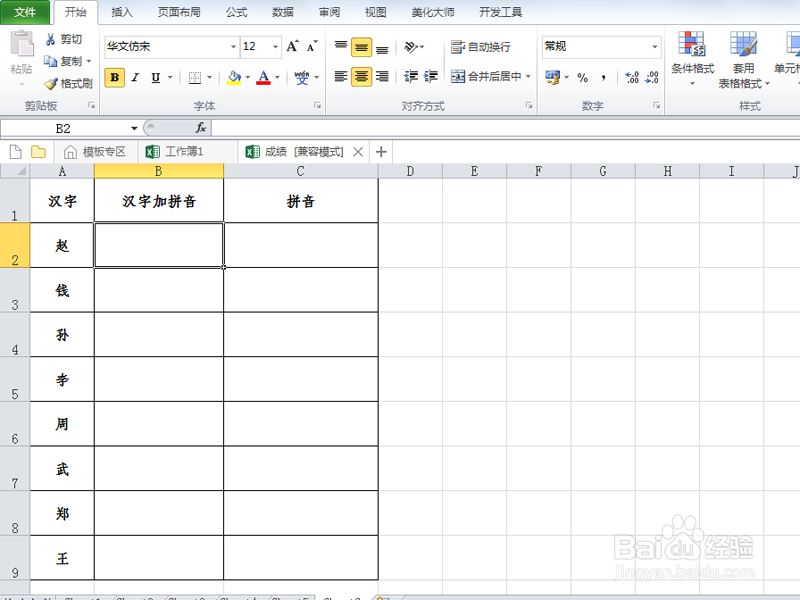
Task: Toggle underline formatting
Action: click(x=156, y=78)
